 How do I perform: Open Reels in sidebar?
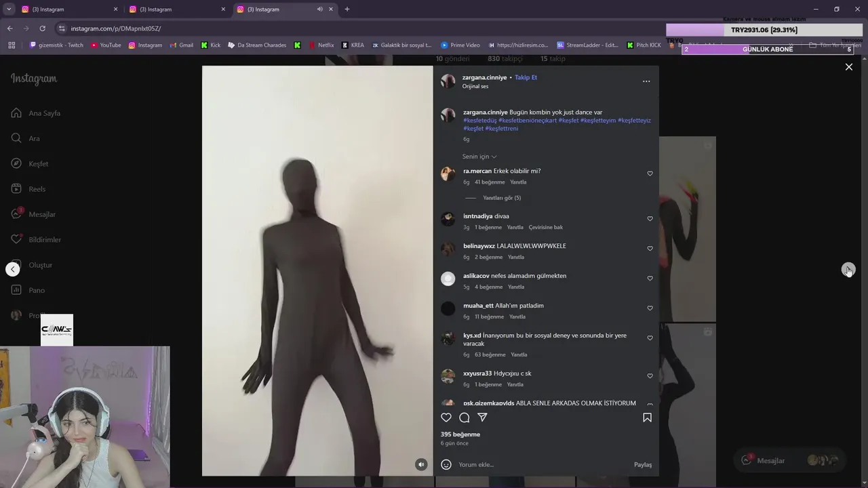click(28, 189)
